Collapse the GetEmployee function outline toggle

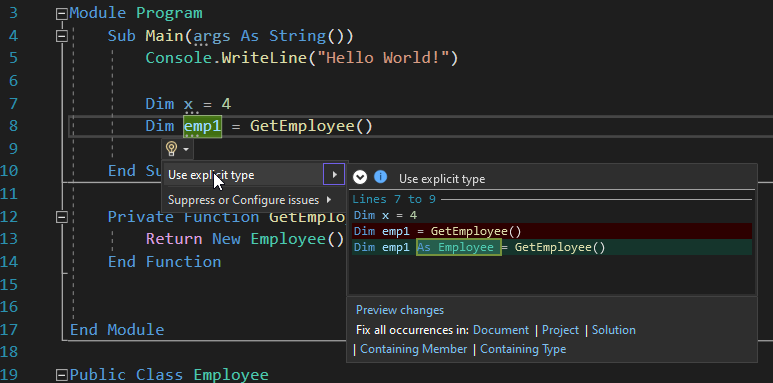62,217
